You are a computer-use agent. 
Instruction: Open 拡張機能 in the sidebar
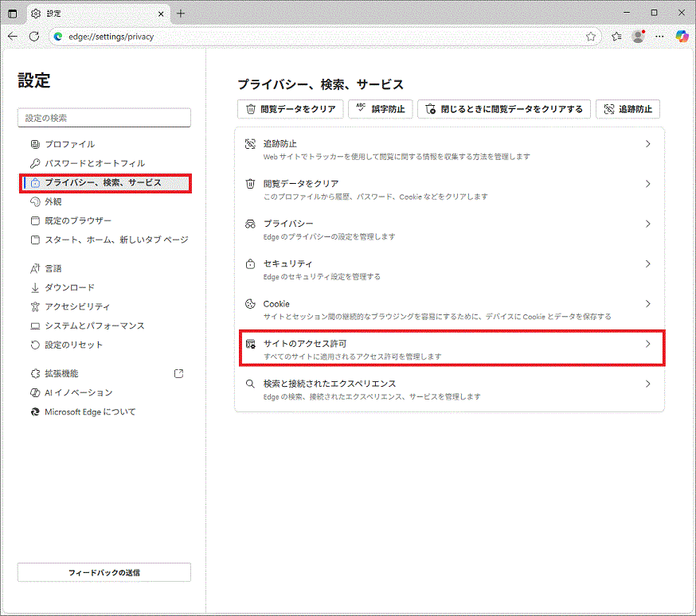tap(61, 373)
